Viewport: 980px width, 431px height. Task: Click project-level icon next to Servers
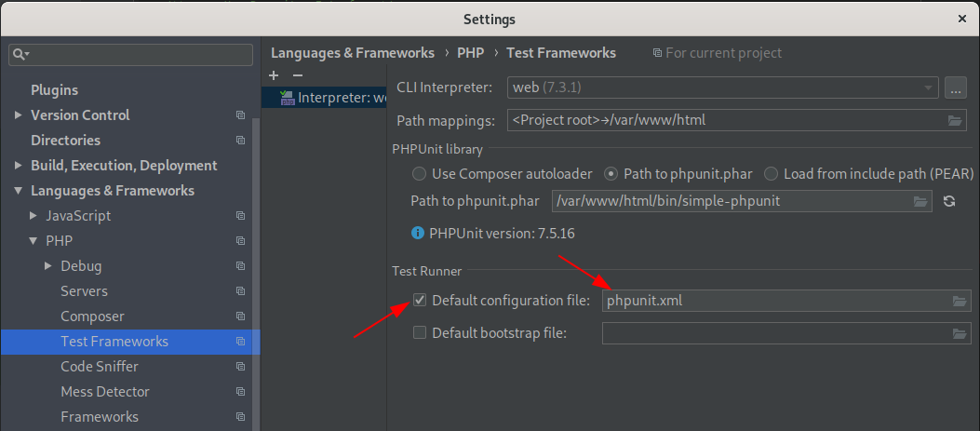[240, 290]
